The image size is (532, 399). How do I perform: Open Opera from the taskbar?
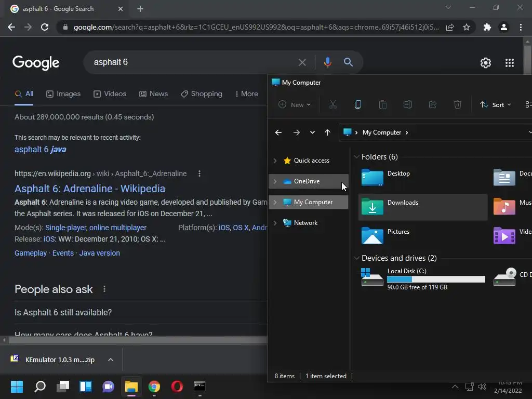[x=177, y=387]
